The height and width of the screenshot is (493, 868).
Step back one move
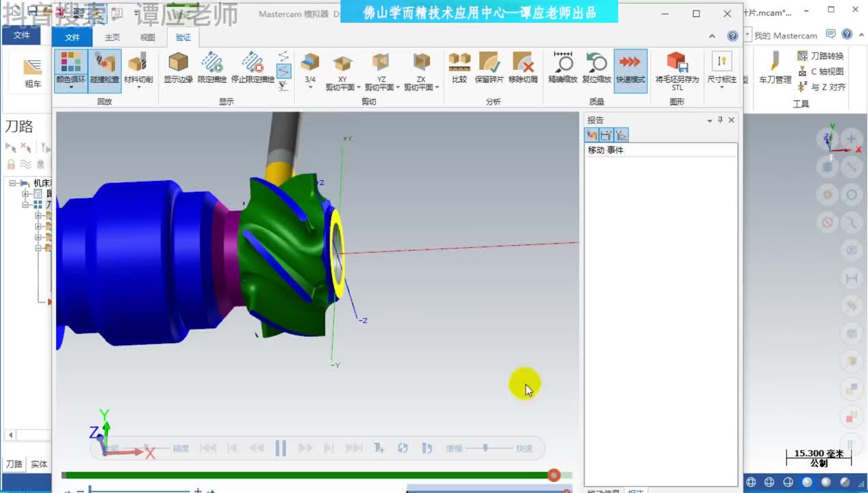click(232, 448)
